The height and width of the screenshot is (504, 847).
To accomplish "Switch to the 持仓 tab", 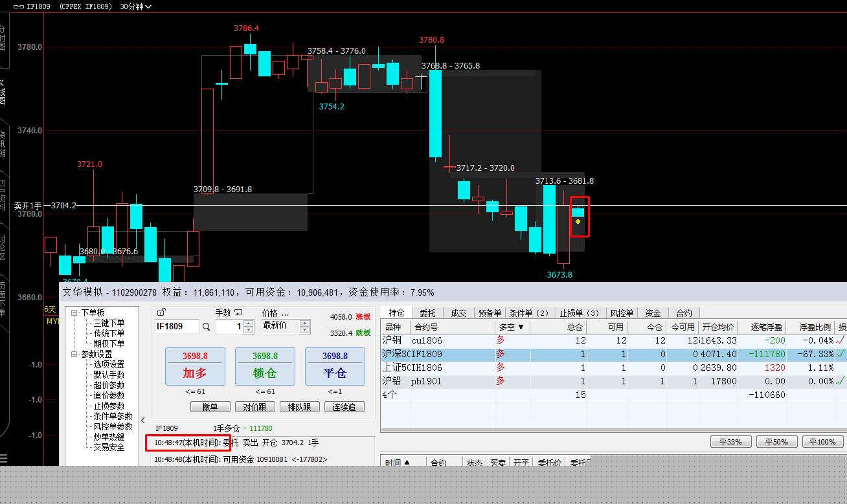I will (x=396, y=313).
